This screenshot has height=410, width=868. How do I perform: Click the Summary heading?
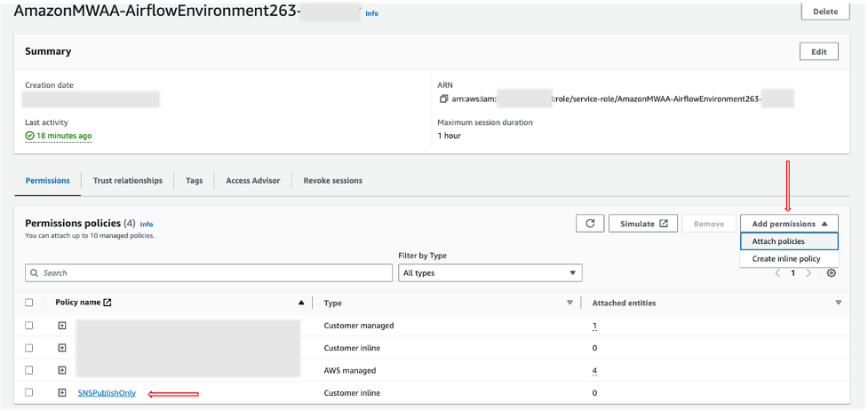(48, 51)
